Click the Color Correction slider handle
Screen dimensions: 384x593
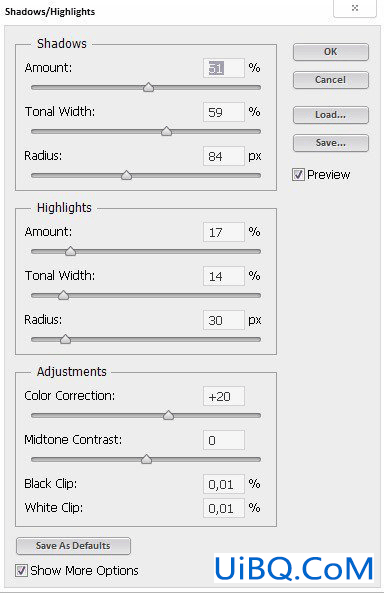pyautogui.click(x=168, y=415)
